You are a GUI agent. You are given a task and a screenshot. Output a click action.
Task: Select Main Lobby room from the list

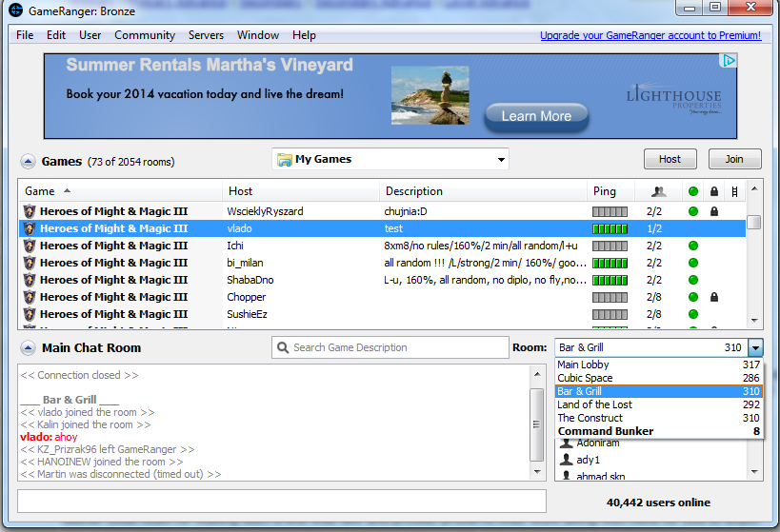pyautogui.click(x=659, y=365)
